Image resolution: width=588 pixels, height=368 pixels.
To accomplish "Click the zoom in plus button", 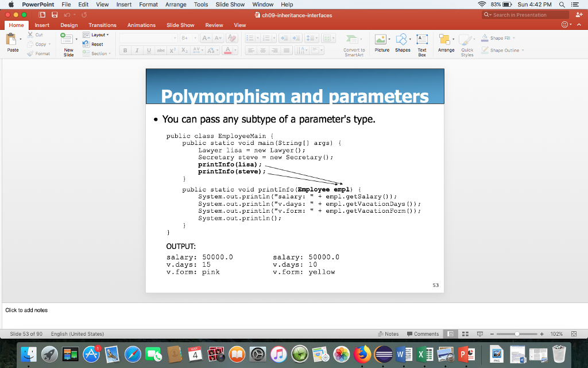I will (542, 334).
